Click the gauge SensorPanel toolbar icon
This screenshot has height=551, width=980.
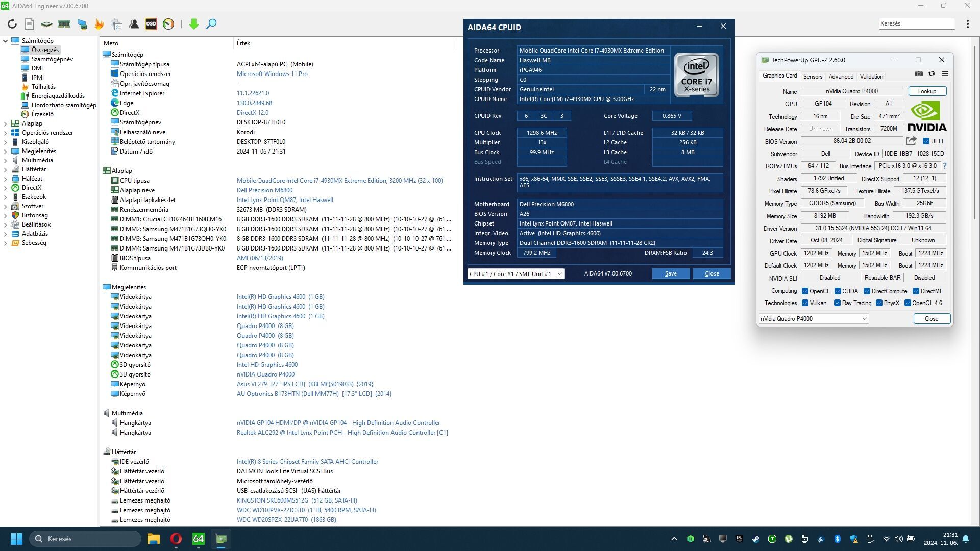(x=168, y=24)
